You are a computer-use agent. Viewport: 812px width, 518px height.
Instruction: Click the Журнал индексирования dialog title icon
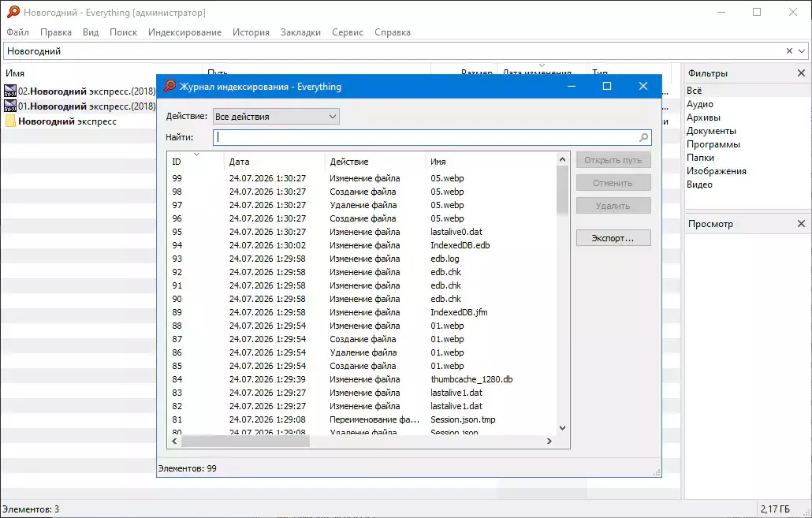coord(169,86)
